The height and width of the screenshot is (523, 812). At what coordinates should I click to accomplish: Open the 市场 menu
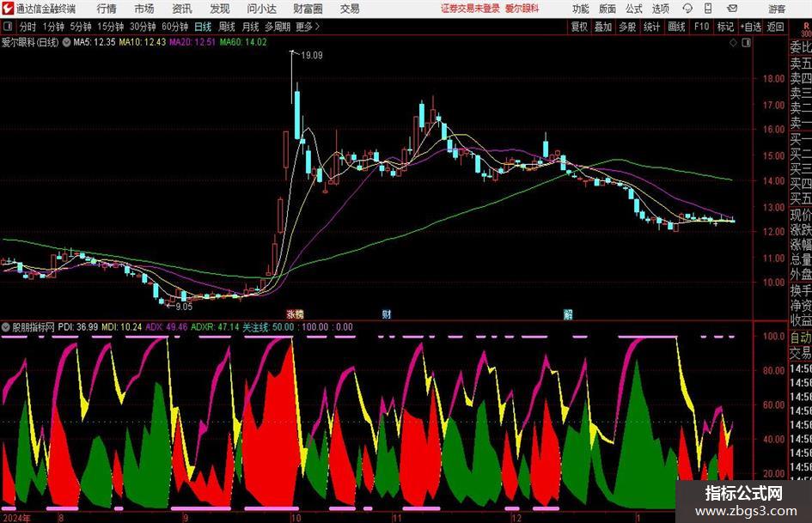tap(144, 9)
